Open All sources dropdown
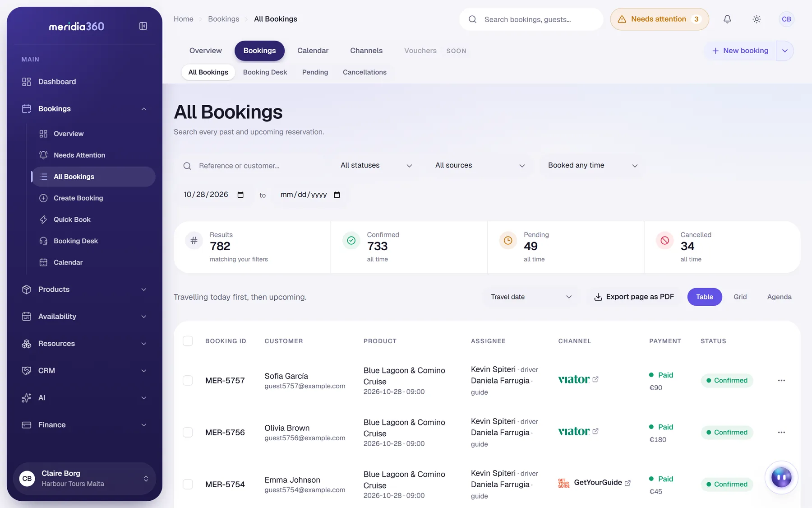The width and height of the screenshot is (812, 508). click(x=480, y=165)
